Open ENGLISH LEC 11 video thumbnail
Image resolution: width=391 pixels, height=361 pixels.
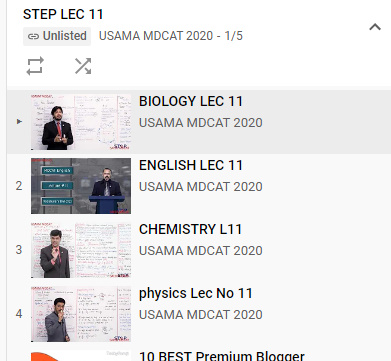(x=81, y=186)
